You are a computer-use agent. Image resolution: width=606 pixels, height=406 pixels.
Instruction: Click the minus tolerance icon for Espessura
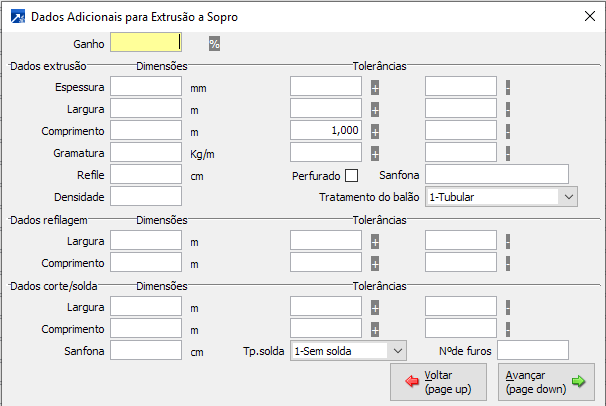508,87
